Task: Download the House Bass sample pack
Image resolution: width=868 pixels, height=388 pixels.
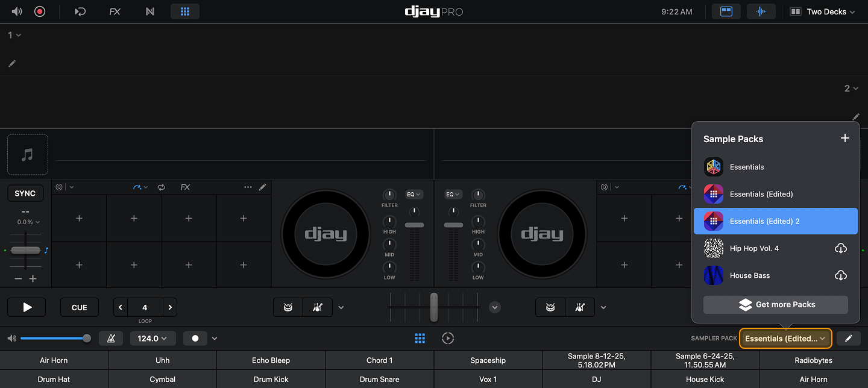Action: 840,275
